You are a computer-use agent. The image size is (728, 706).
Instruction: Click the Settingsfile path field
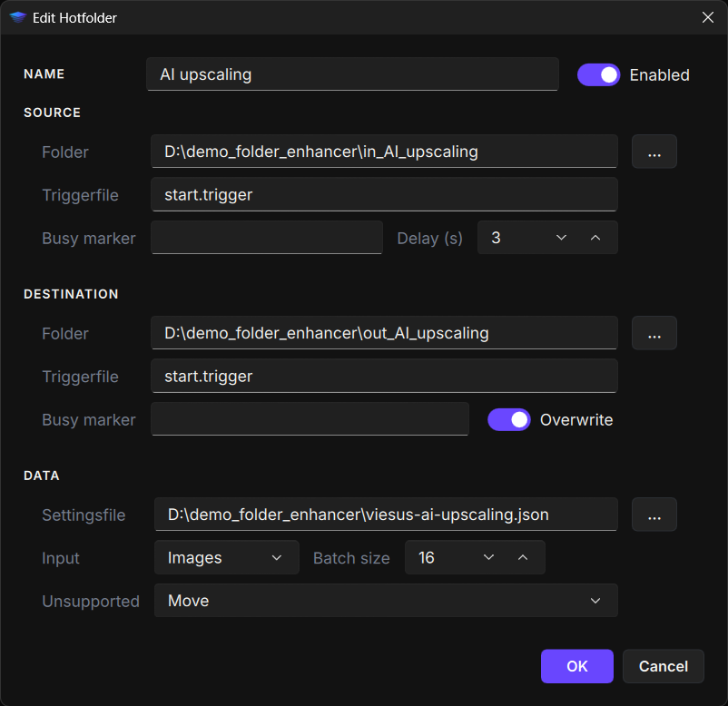coord(386,515)
